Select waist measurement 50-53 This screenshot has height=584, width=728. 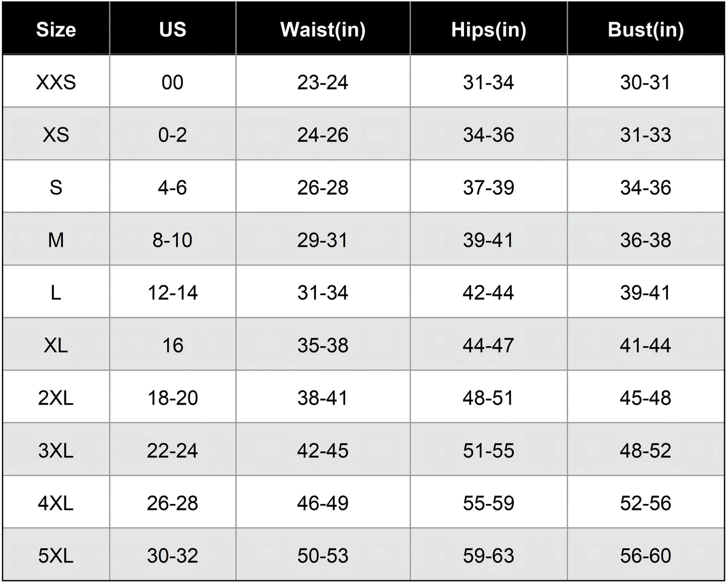[323, 555]
